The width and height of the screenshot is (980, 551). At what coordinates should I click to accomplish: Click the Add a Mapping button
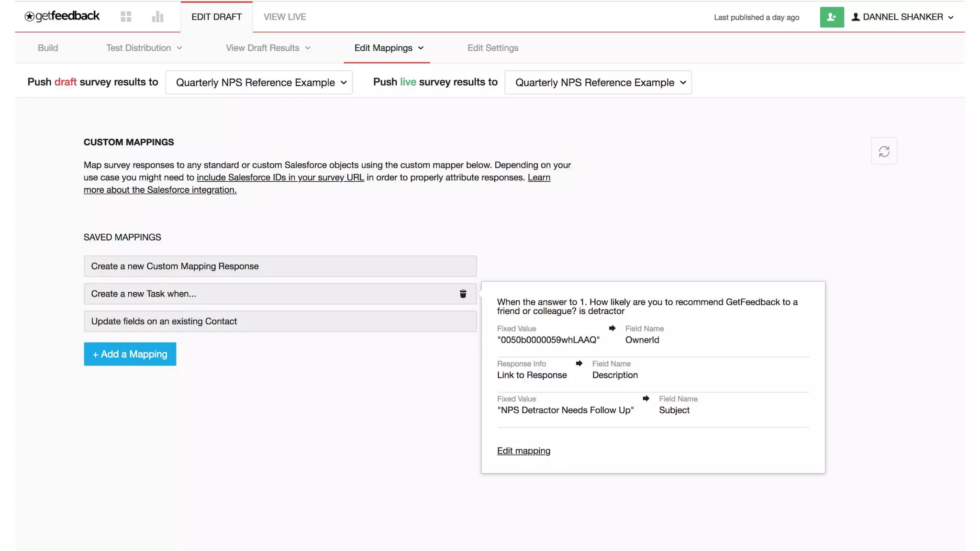[x=130, y=354]
